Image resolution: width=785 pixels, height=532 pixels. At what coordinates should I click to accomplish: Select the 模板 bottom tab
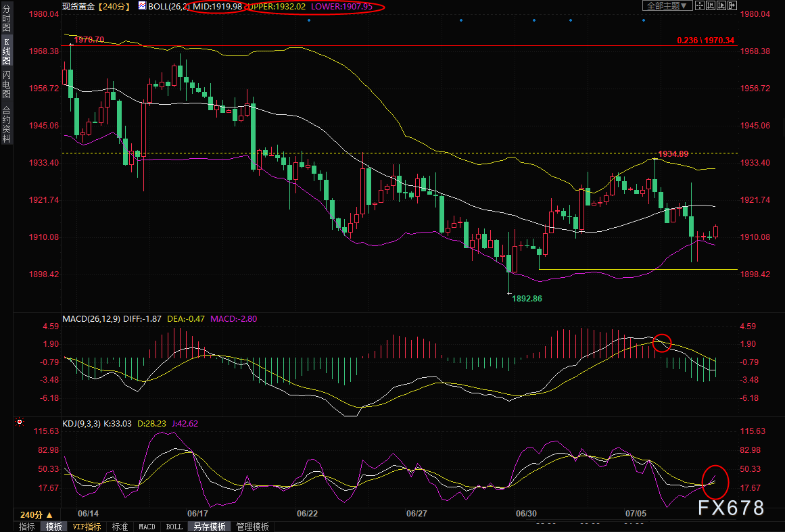coord(53,527)
